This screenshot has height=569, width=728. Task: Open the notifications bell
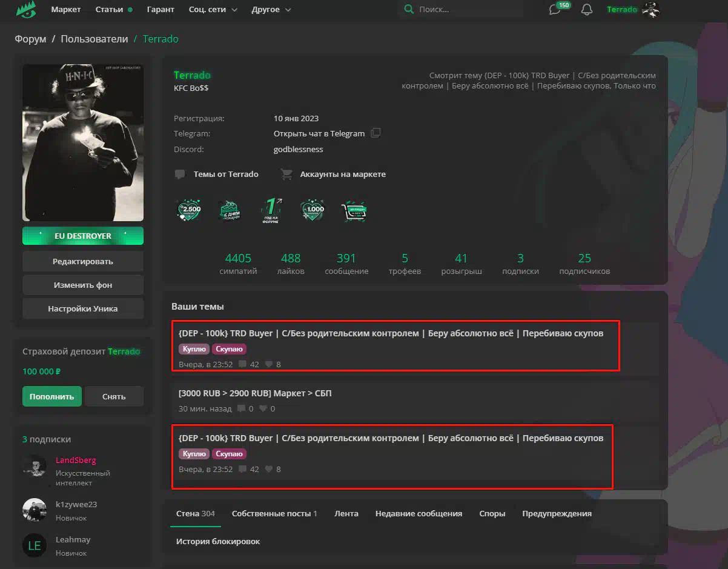click(x=586, y=10)
